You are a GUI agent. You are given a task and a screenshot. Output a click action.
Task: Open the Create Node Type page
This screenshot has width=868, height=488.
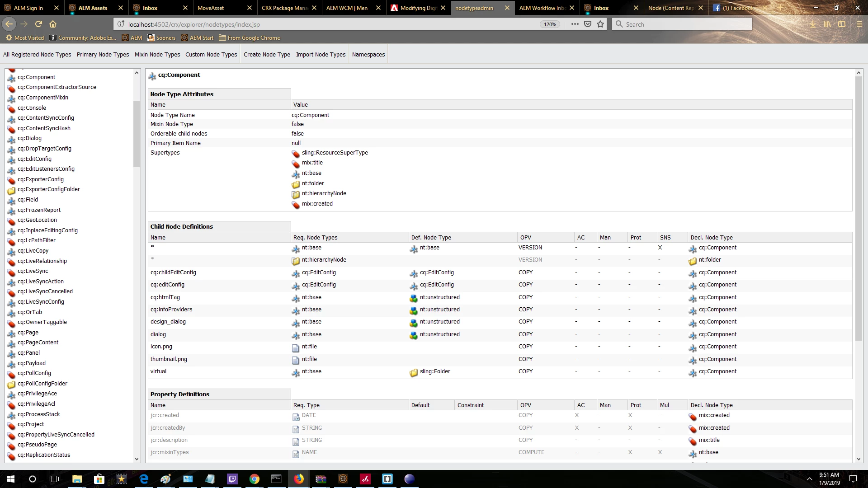[267, 54]
